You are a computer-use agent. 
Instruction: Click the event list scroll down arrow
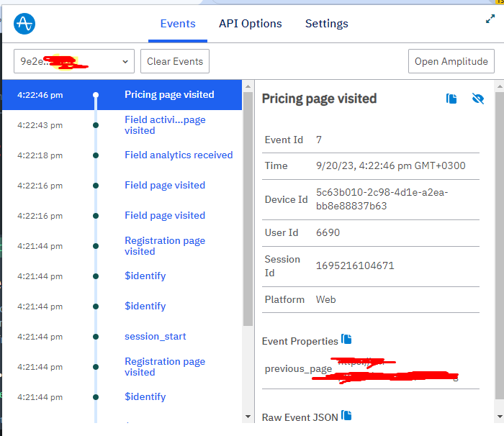248,417
